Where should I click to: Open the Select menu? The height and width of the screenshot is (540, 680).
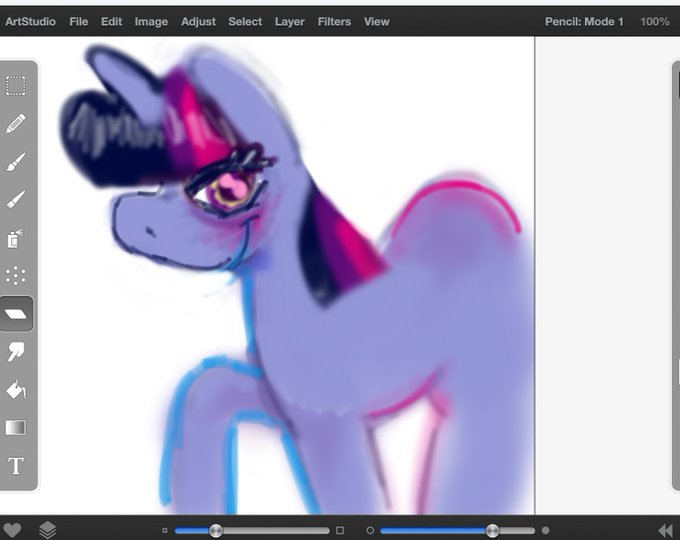[x=245, y=22]
